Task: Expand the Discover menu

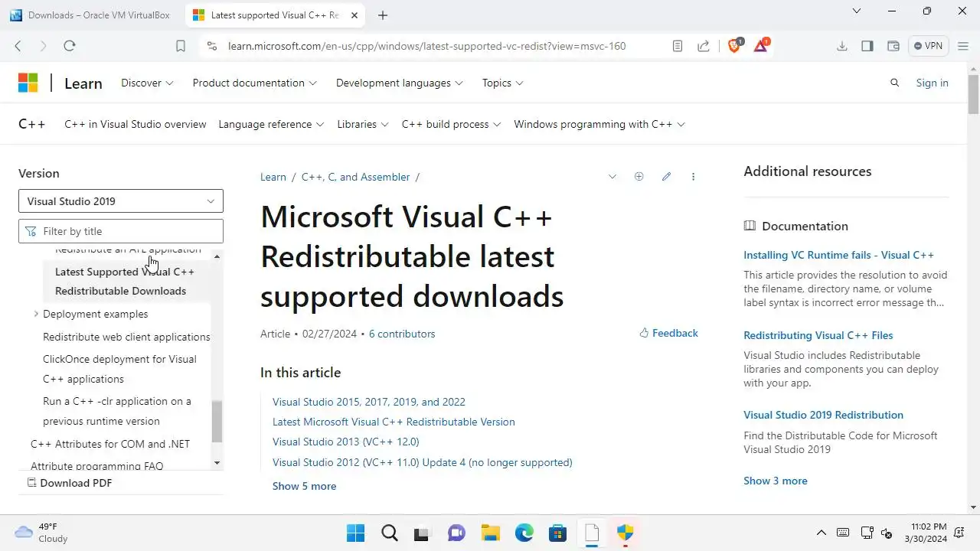Action: click(x=147, y=83)
